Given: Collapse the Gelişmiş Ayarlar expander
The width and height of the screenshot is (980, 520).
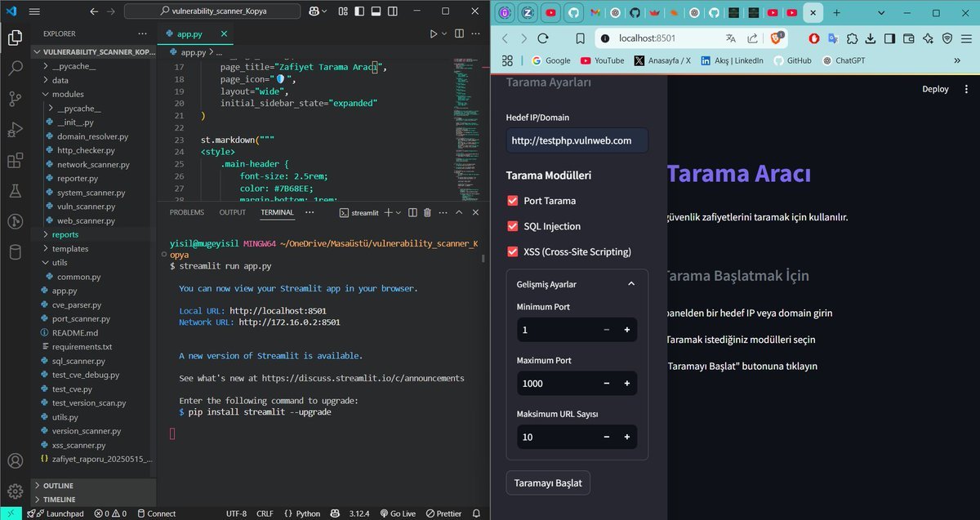Looking at the screenshot, I should tap(631, 284).
